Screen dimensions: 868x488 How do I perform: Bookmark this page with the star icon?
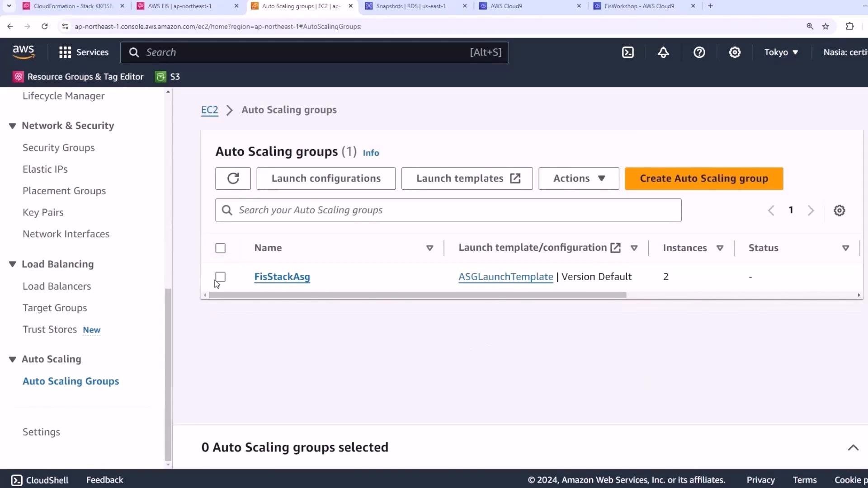point(826,27)
